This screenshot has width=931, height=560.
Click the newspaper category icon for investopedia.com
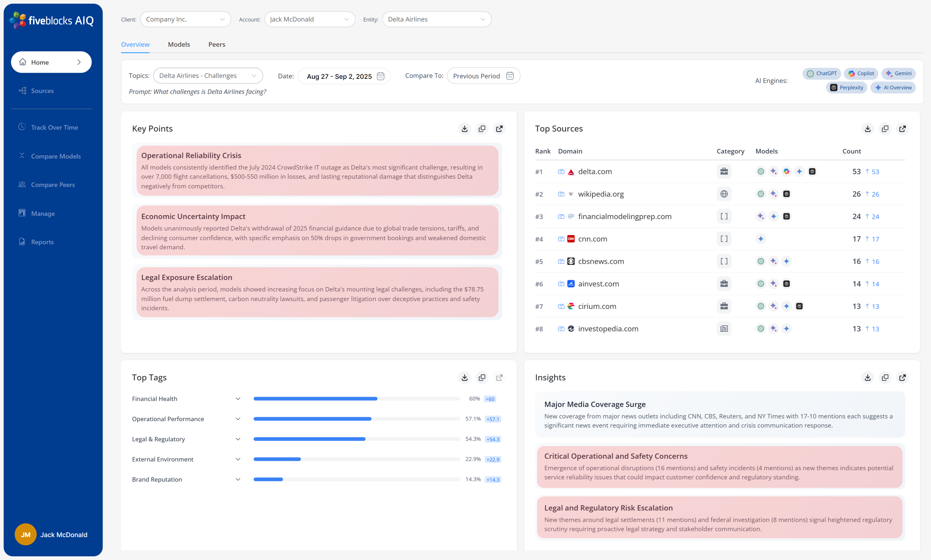tap(724, 329)
